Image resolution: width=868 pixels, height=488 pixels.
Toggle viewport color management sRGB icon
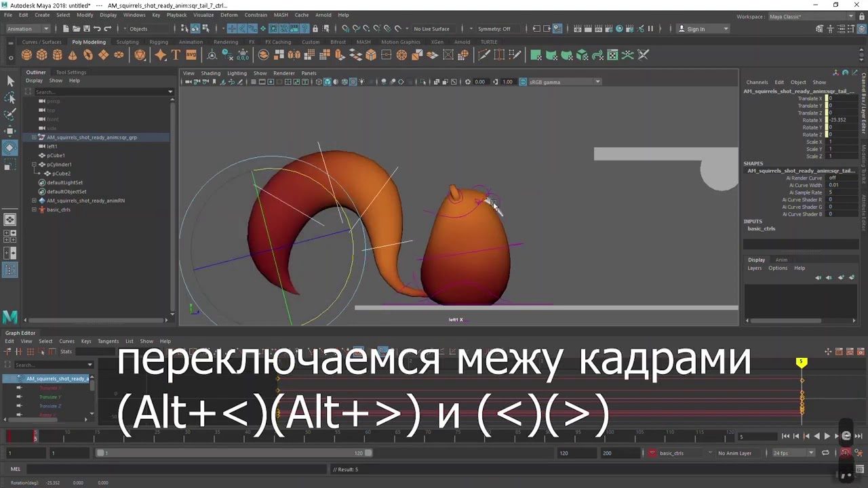click(523, 82)
